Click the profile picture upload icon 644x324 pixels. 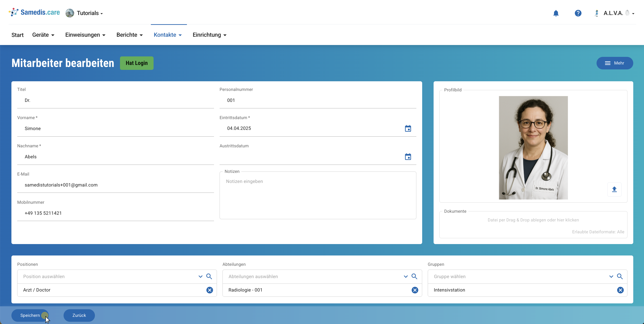point(614,189)
